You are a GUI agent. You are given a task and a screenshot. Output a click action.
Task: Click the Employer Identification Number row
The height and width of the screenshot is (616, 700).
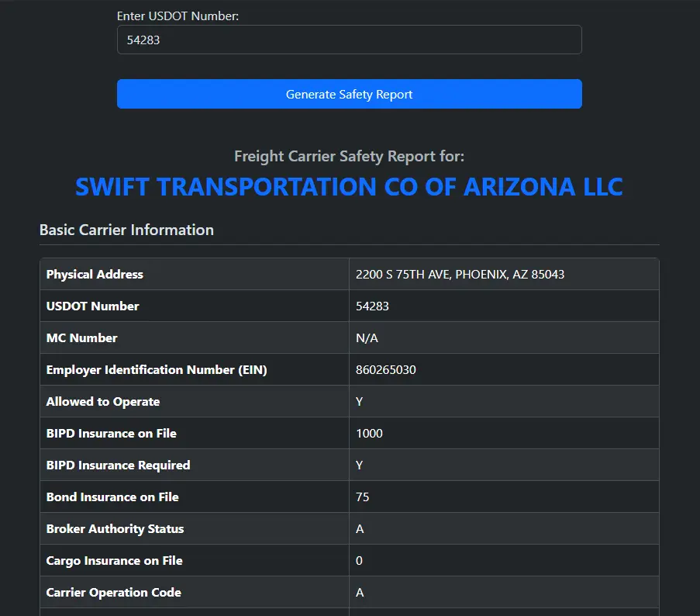(194, 369)
